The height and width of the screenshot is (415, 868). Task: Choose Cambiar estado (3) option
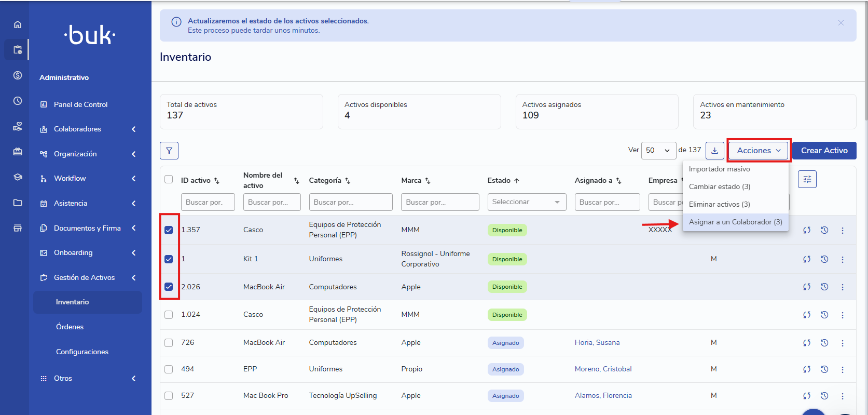point(719,186)
